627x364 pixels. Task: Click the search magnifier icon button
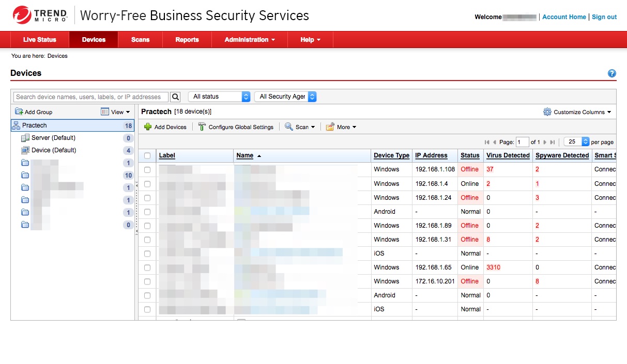pyautogui.click(x=175, y=97)
